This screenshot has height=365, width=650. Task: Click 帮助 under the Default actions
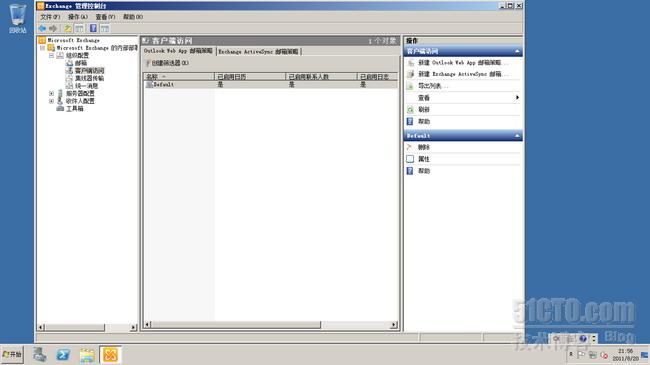[424, 171]
